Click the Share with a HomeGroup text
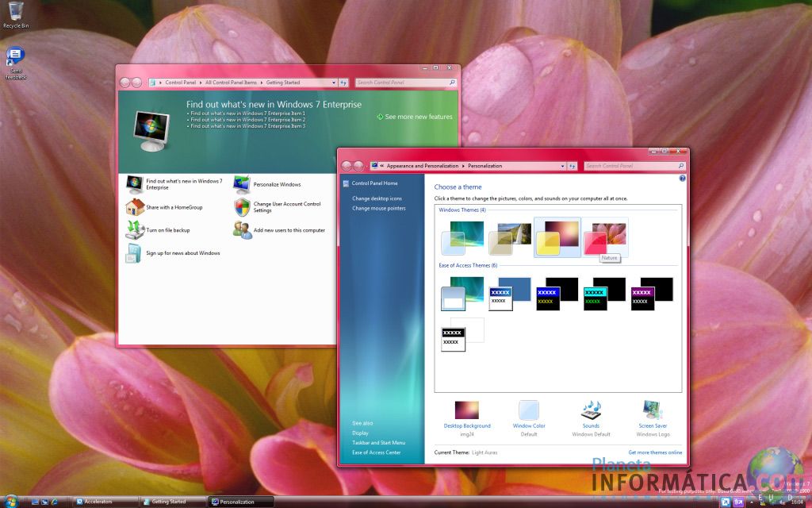This screenshot has width=812, height=508. (x=174, y=207)
